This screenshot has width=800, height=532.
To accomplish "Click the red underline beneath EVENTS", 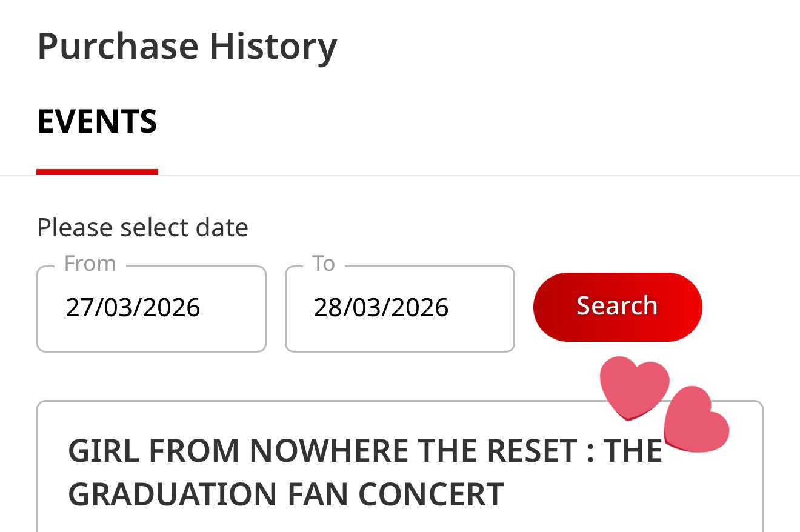I will click(97, 172).
